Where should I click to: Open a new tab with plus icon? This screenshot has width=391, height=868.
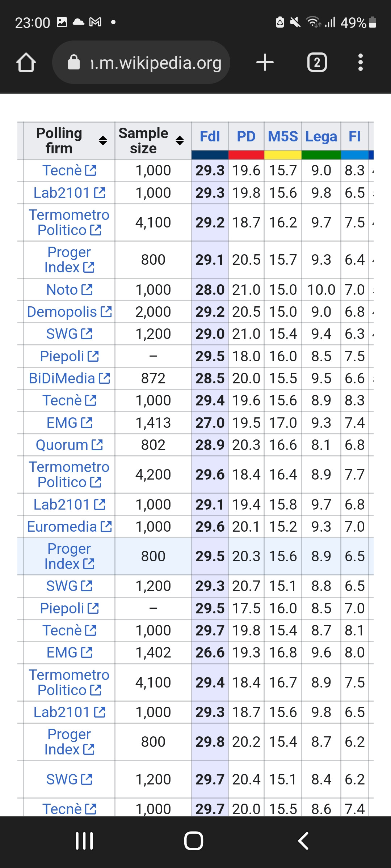pyautogui.click(x=265, y=62)
